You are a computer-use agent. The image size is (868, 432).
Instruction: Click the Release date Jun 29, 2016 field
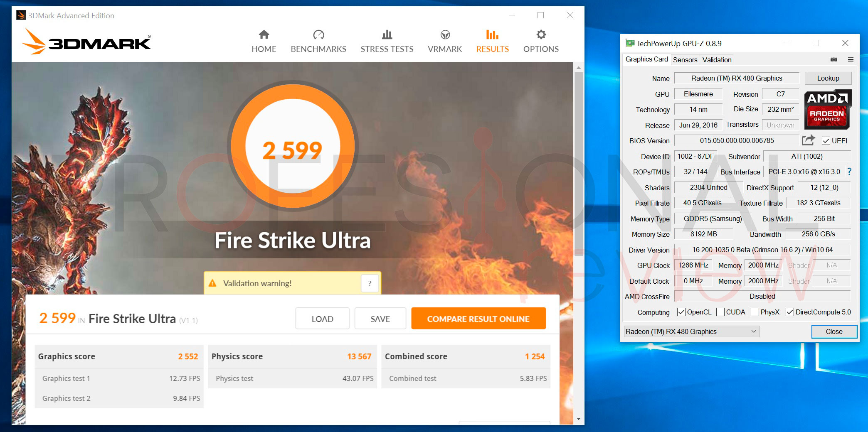tap(698, 125)
